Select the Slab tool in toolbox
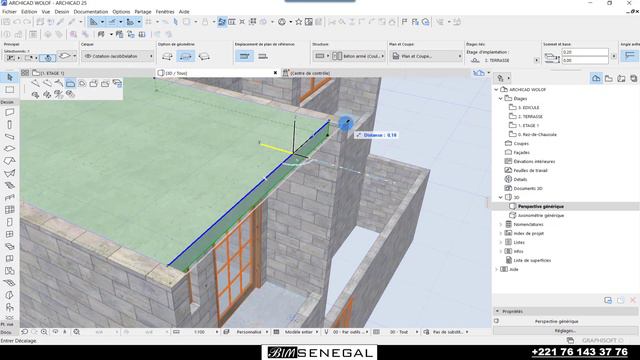Image resolution: width=640 pixels, height=360 pixels. 10,149
